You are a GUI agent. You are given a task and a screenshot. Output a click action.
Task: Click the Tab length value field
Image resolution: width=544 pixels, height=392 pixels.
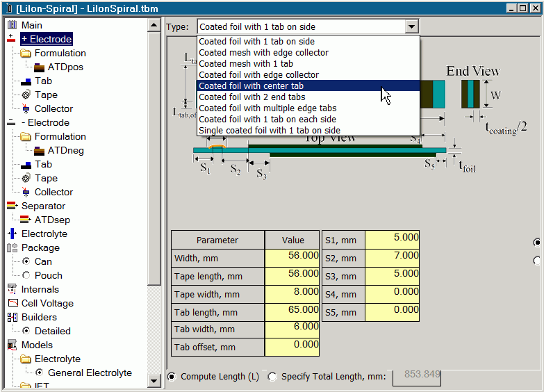(x=292, y=313)
